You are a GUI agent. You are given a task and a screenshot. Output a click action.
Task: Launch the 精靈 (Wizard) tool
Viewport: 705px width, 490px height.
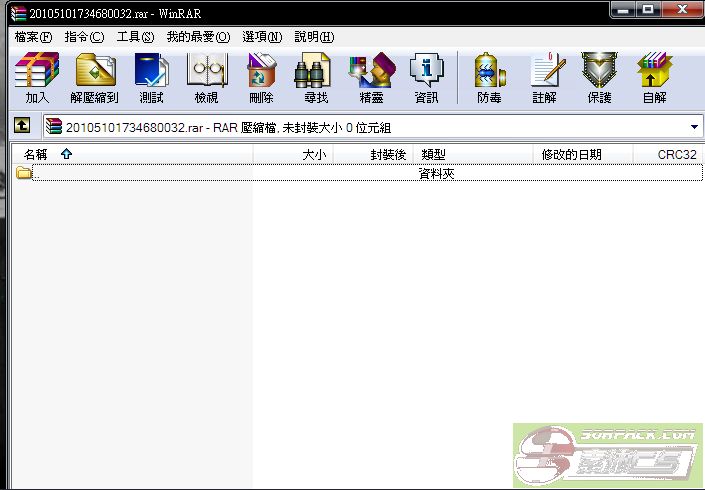tap(370, 78)
